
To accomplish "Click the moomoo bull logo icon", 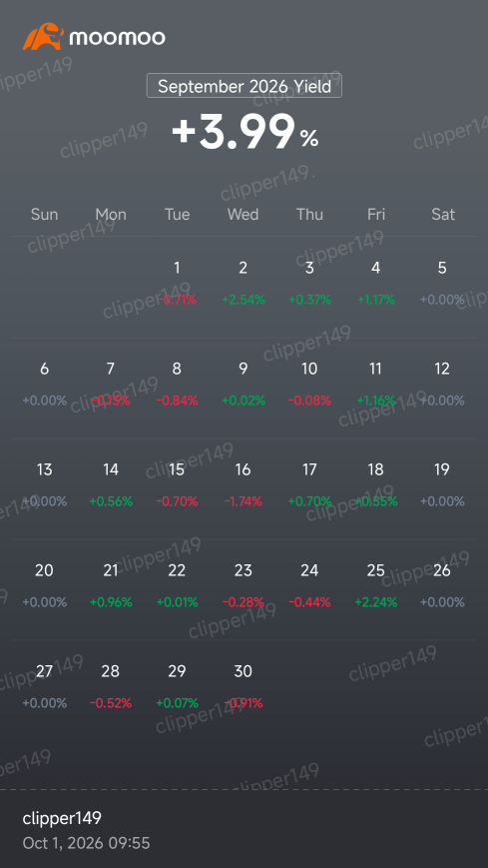I will [43, 37].
